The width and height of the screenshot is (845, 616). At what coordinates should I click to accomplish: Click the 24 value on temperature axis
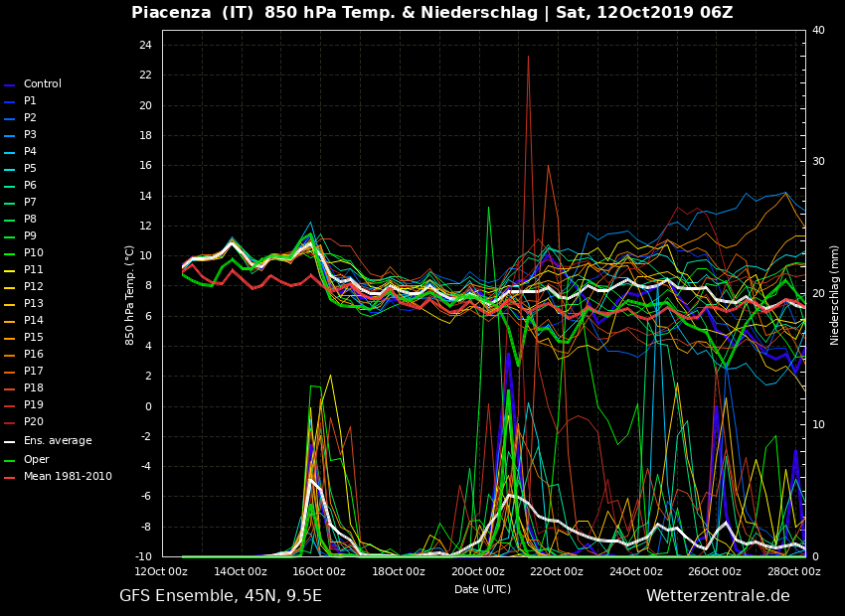[144, 46]
